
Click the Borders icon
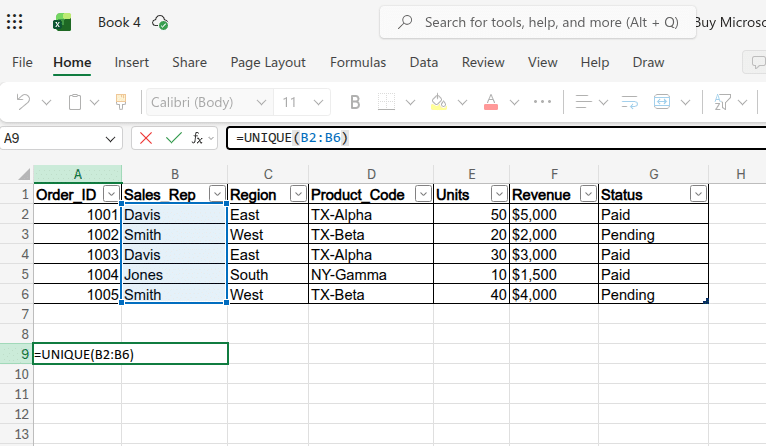(x=386, y=102)
